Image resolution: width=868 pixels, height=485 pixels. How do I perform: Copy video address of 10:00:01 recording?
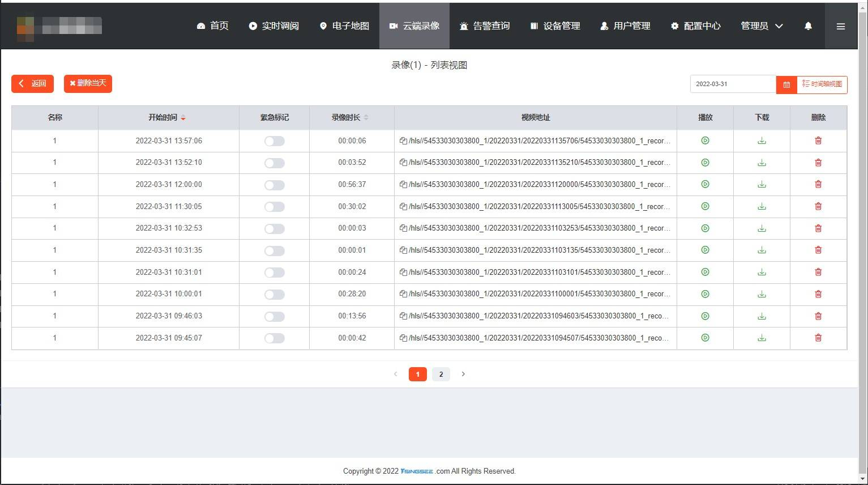[403, 294]
